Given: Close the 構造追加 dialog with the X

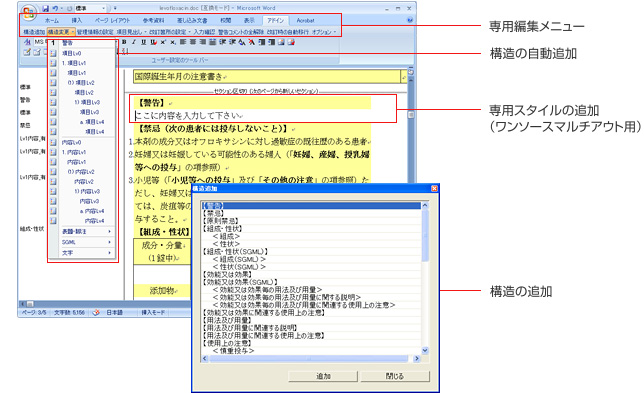Looking at the screenshot, I should (x=434, y=188).
